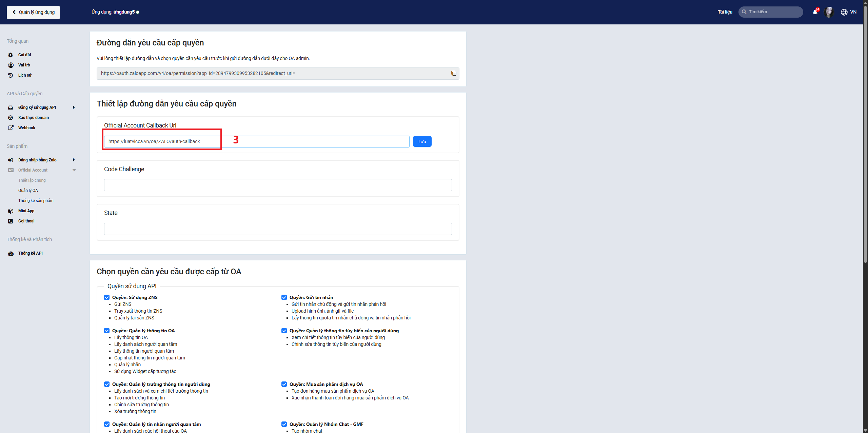This screenshot has height=433, width=868.
Task: Open Vai trò in sidebar
Action: point(24,65)
